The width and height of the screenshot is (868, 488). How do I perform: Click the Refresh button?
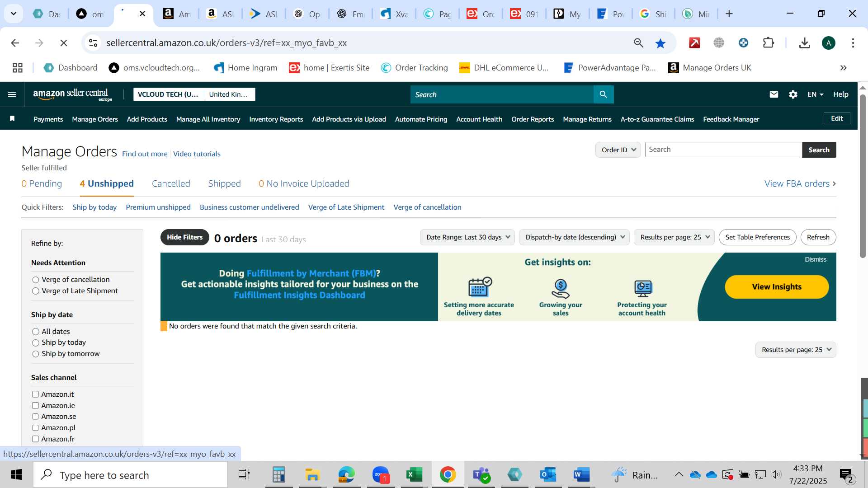[818, 237]
